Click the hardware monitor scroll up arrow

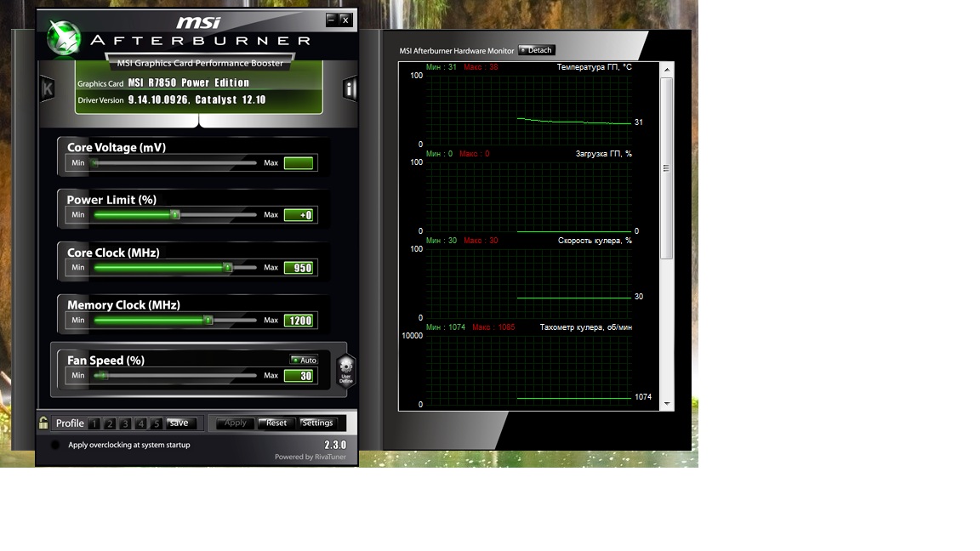click(x=667, y=70)
